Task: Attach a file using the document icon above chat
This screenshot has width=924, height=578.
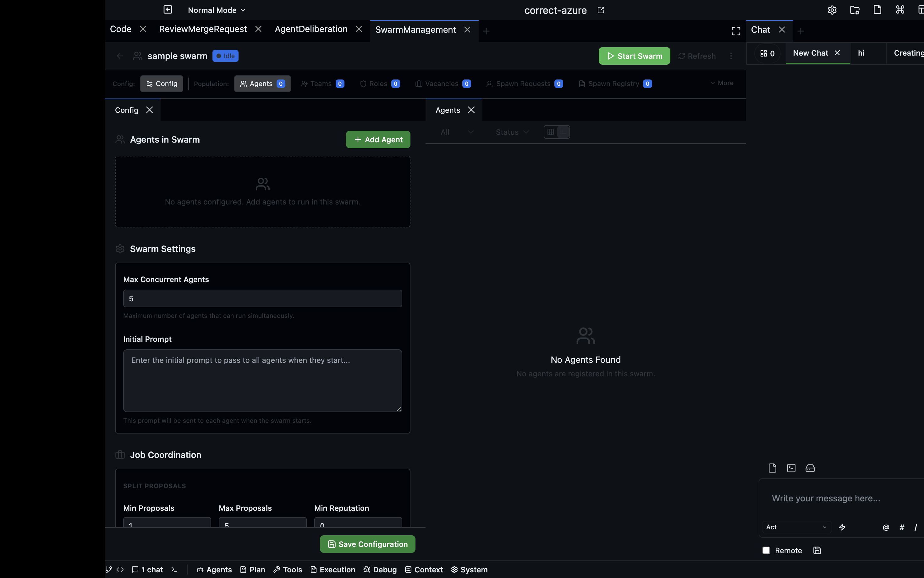Action: point(772,468)
